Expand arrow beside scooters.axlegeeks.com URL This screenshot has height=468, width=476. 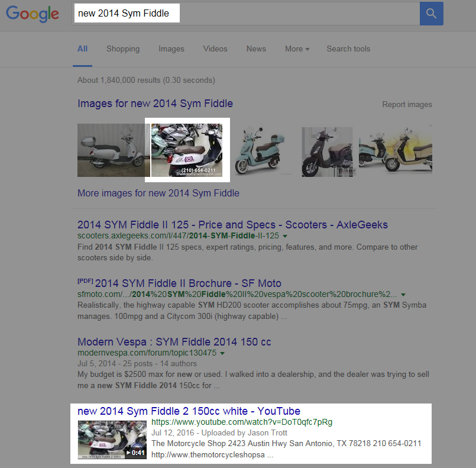(x=285, y=236)
